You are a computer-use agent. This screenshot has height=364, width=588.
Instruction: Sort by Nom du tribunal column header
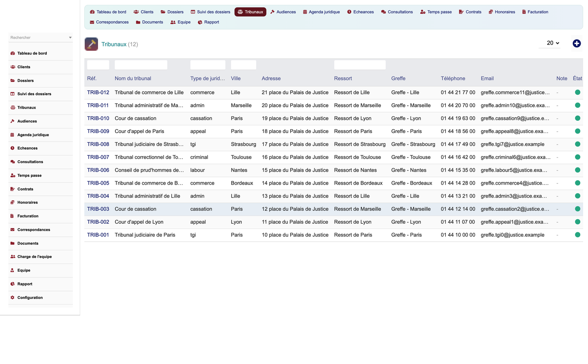tap(133, 78)
